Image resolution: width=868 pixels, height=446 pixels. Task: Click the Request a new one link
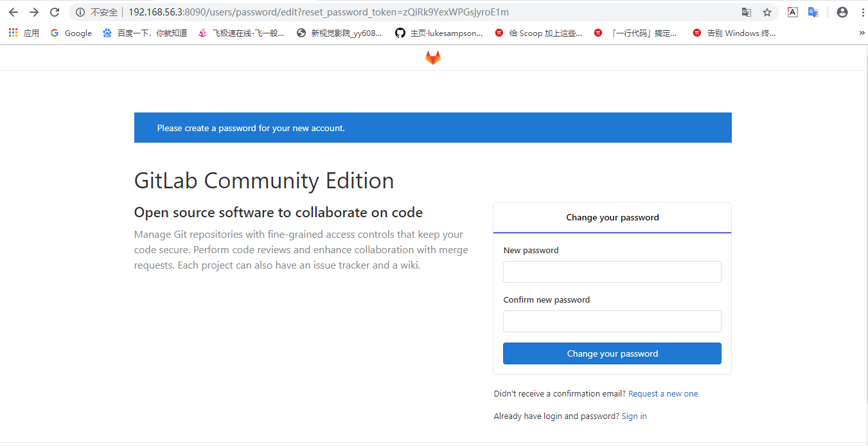pos(663,394)
